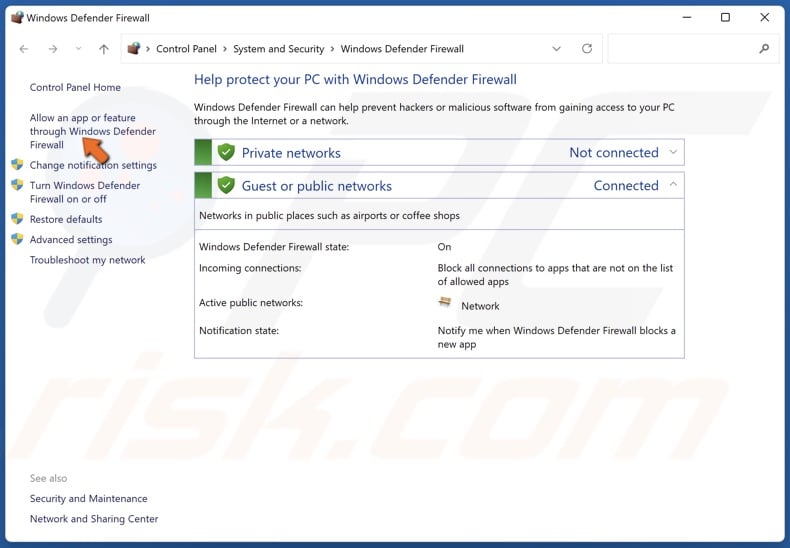Click the Connected status text
790x548 pixels.
point(626,185)
